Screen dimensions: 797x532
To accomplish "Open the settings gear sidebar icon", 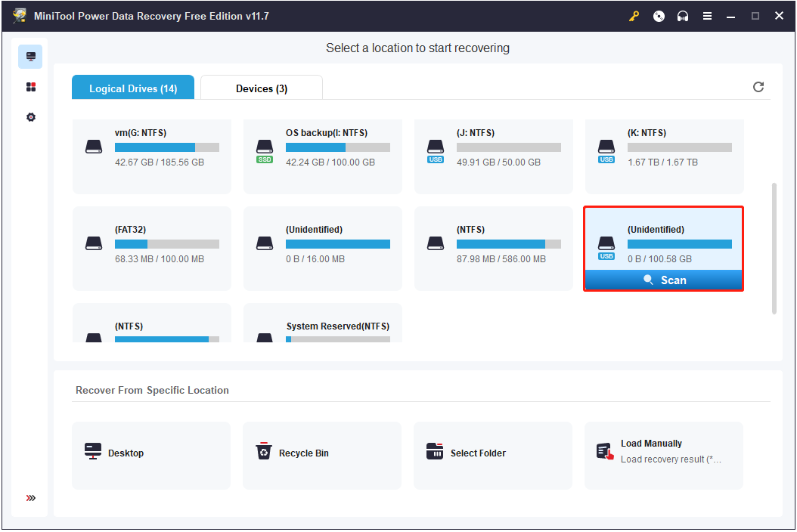I will (x=31, y=117).
